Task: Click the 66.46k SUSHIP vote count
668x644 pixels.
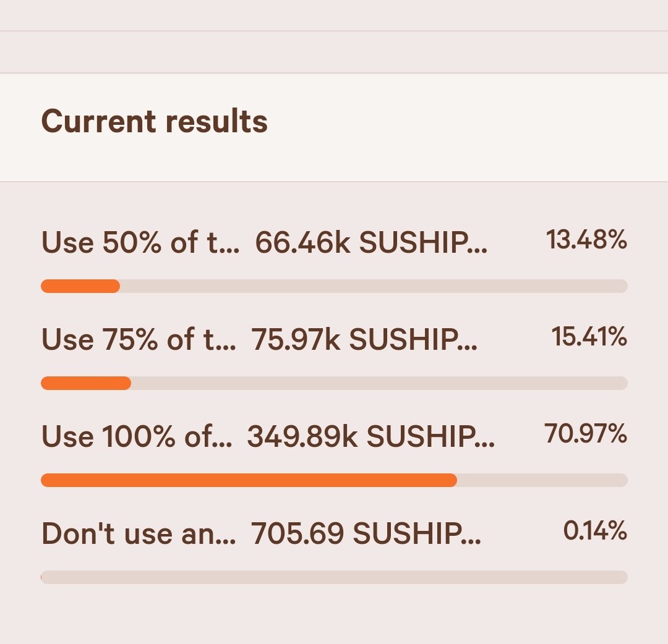Action: tap(371, 242)
